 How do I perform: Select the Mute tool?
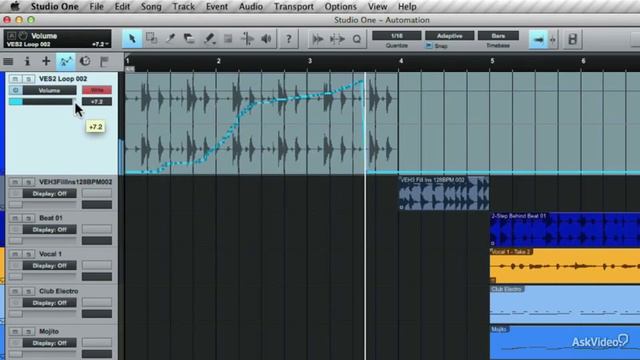coord(228,39)
